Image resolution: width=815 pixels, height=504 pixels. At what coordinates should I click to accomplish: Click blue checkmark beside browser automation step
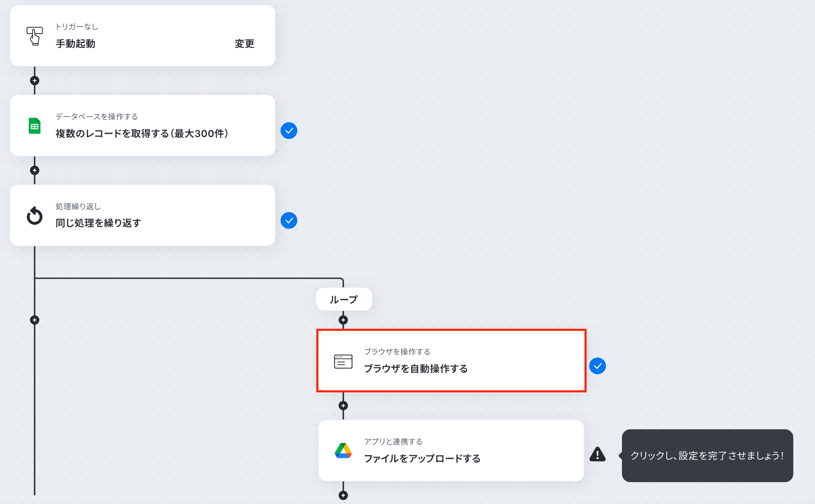point(597,366)
